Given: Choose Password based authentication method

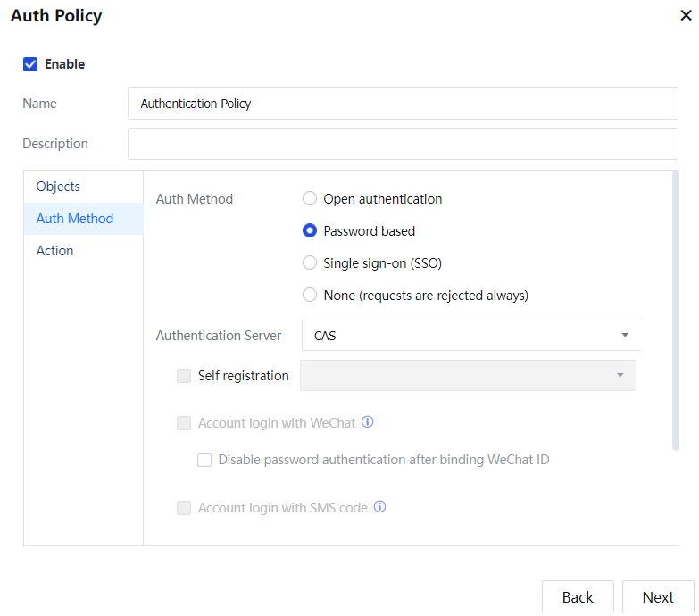Looking at the screenshot, I should tap(310, 231).
